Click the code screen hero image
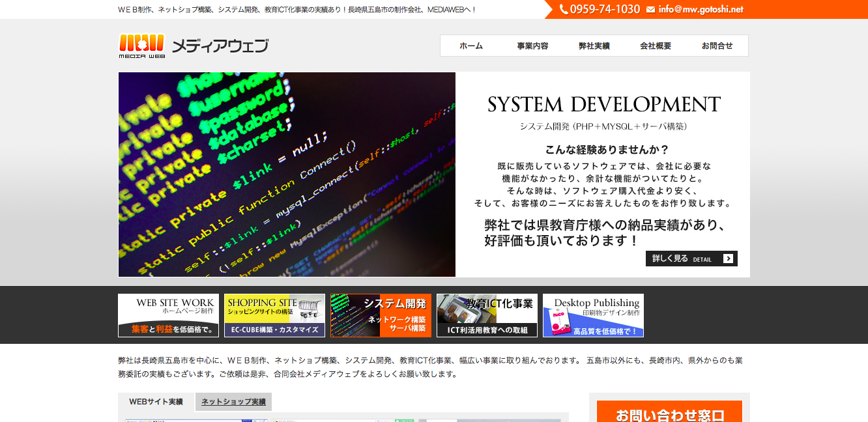This screenshot has width=868, height=422. pos(287,175)
